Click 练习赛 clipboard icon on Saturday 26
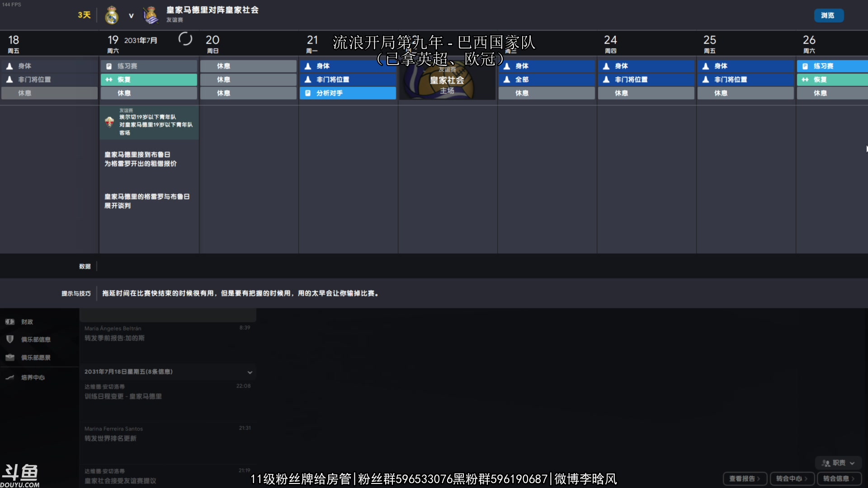 pos(805,66)
